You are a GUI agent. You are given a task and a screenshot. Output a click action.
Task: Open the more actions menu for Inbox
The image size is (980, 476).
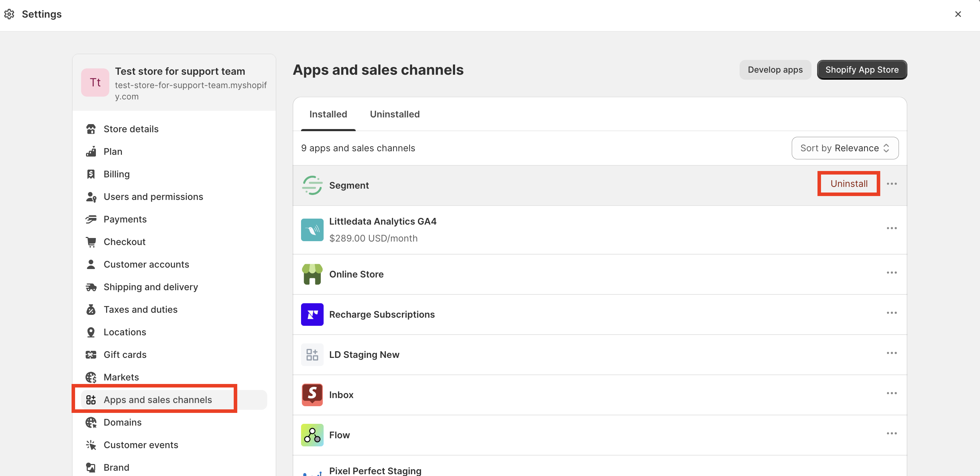[x=892, y=393]
